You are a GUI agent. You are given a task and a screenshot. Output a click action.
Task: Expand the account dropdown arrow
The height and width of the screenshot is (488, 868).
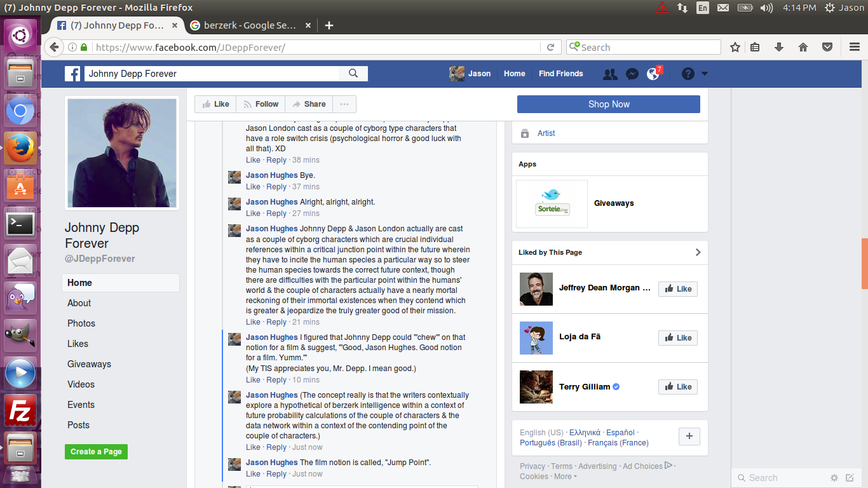tap(705, 74)
